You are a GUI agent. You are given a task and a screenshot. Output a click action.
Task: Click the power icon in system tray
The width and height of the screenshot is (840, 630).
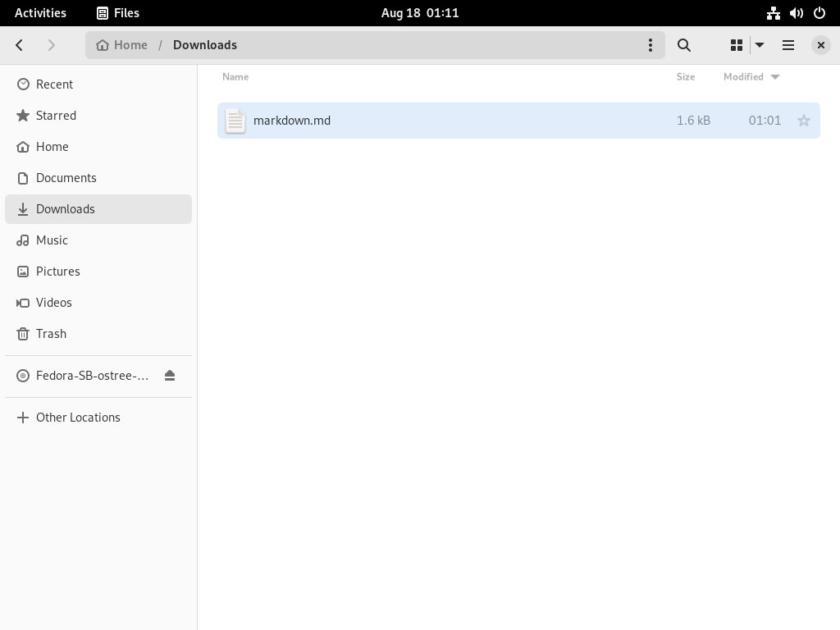coord(819,13)
